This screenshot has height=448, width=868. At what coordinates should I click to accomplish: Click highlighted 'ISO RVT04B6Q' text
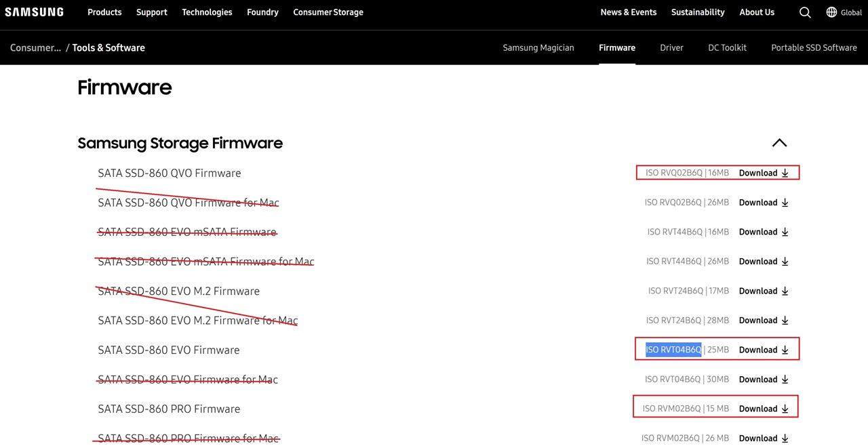point(673,350)
